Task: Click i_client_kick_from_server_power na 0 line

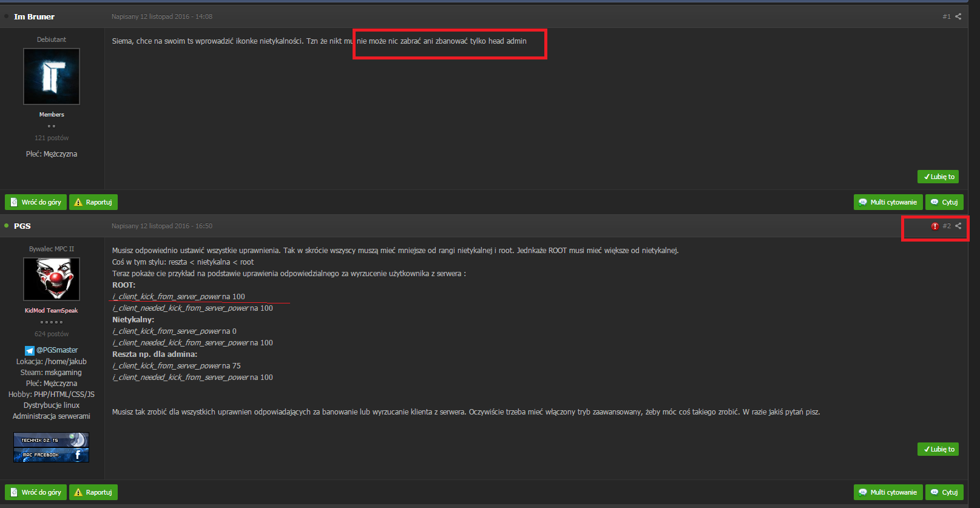Action: click(175, 331)
